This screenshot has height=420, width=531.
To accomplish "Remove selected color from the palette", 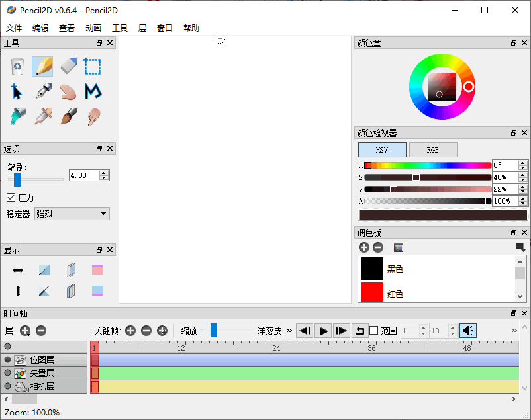I will tap(378, 248).
